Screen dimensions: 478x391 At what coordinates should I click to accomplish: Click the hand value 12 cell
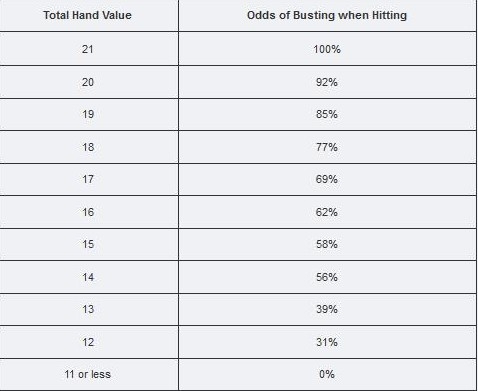[x=88, y=342]
